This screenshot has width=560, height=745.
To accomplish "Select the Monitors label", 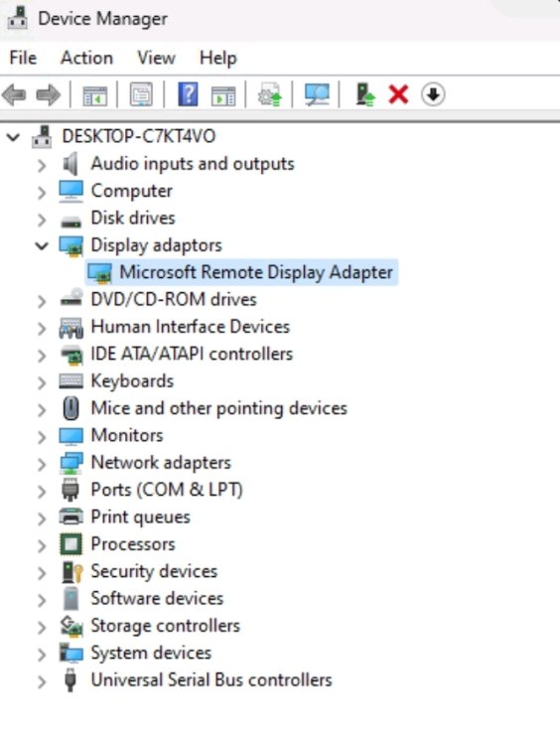I will point(127,435).
